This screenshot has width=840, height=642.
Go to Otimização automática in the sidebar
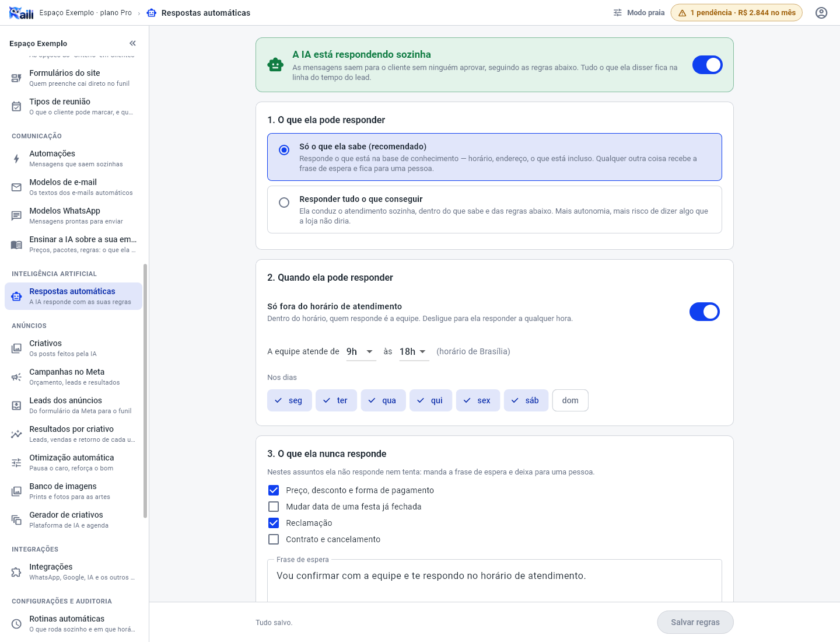(x=73, y=463)
